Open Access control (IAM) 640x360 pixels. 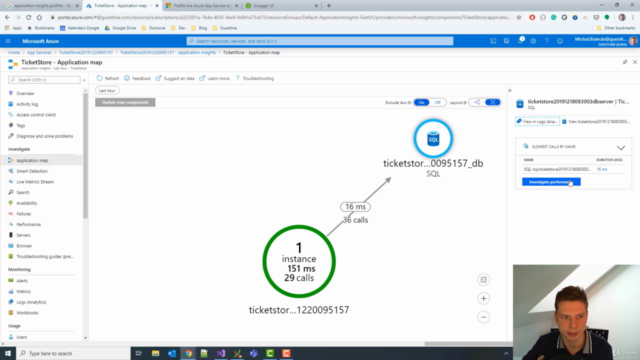pos(36,115)
